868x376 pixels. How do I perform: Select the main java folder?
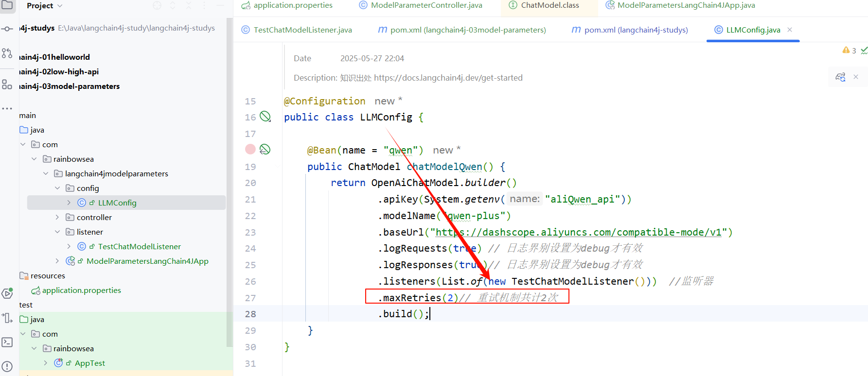click(x=37, y=130)
